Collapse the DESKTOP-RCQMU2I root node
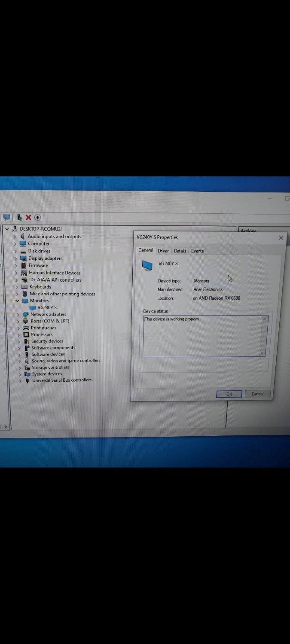This screenshot has height=644, width=290. tap(7, 229)
